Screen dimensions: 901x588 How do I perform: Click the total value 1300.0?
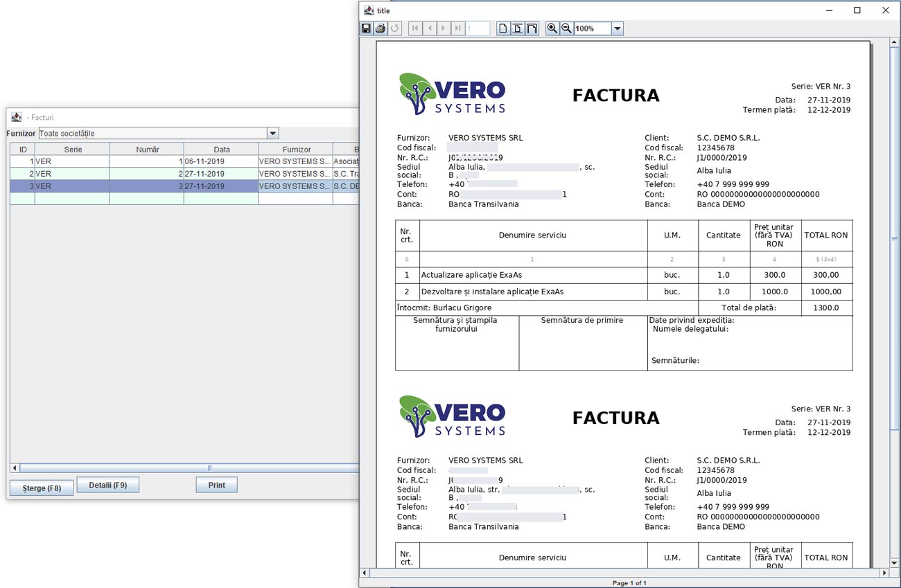coord(825,308)
